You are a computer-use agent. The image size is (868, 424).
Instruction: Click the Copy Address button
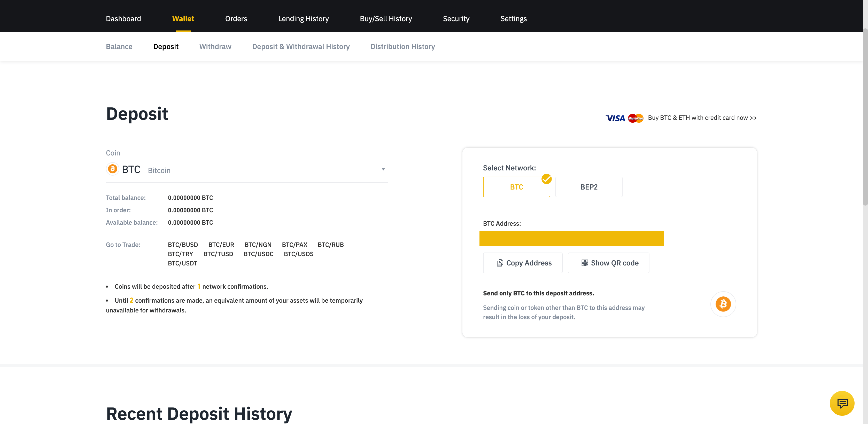(523, 263)
